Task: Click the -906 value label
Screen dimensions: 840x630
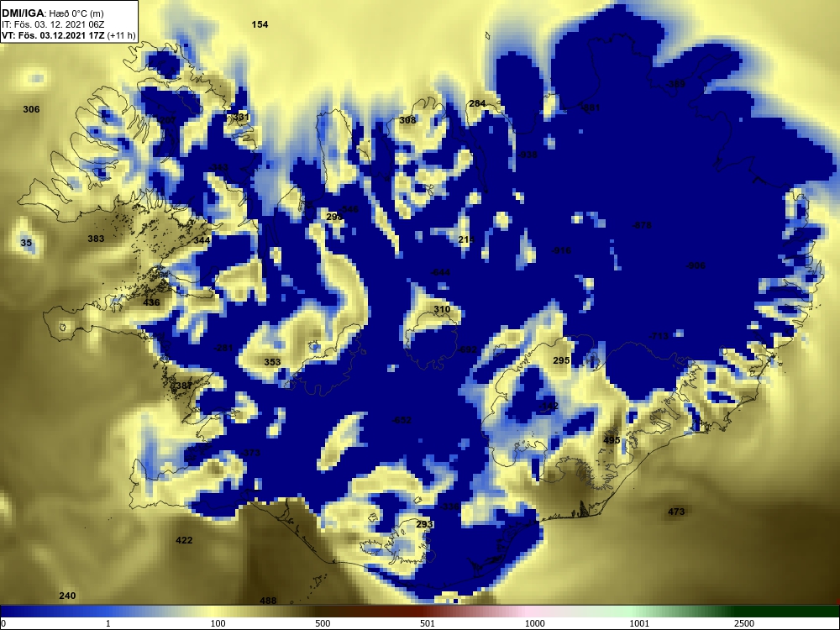Action: 696,265
